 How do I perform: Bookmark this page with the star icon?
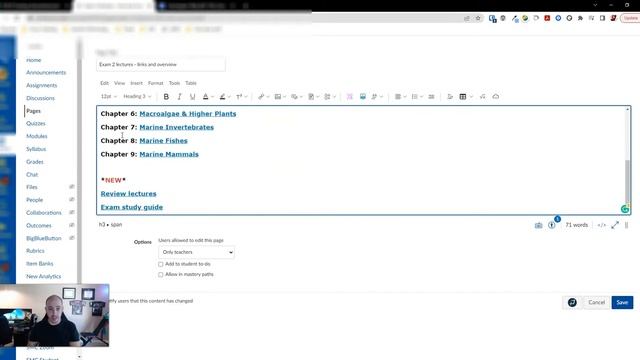pyautogui.click(x=478, y=18)
